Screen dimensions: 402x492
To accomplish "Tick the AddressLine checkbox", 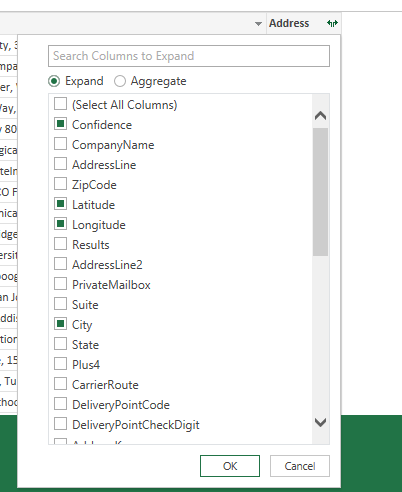I will 60,164.
